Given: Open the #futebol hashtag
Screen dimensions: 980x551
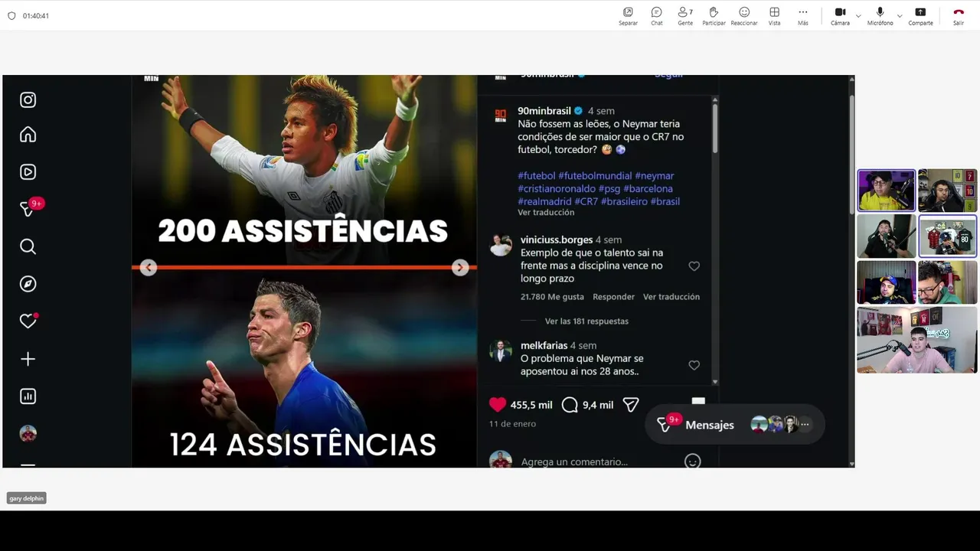Looking at the screenshot, I should [x=536, y=176].
